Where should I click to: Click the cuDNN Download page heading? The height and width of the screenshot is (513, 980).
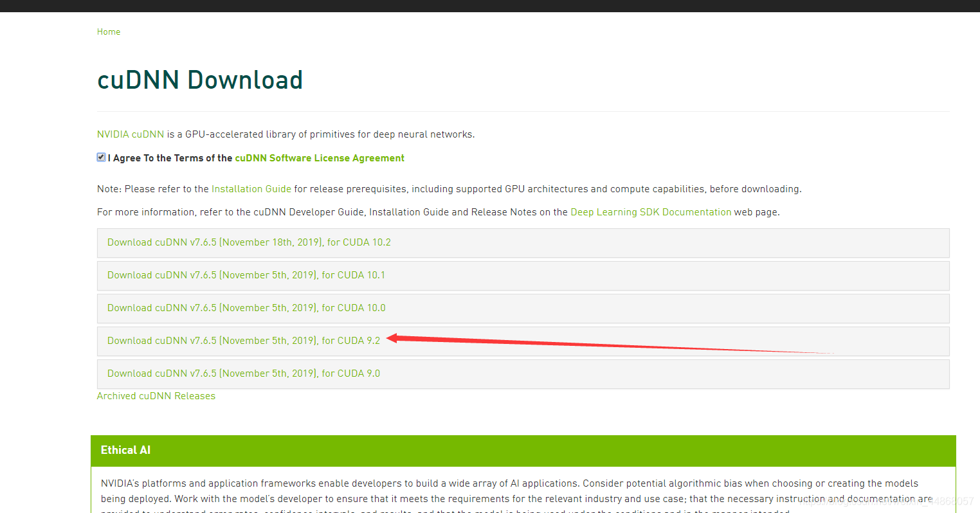200,80
